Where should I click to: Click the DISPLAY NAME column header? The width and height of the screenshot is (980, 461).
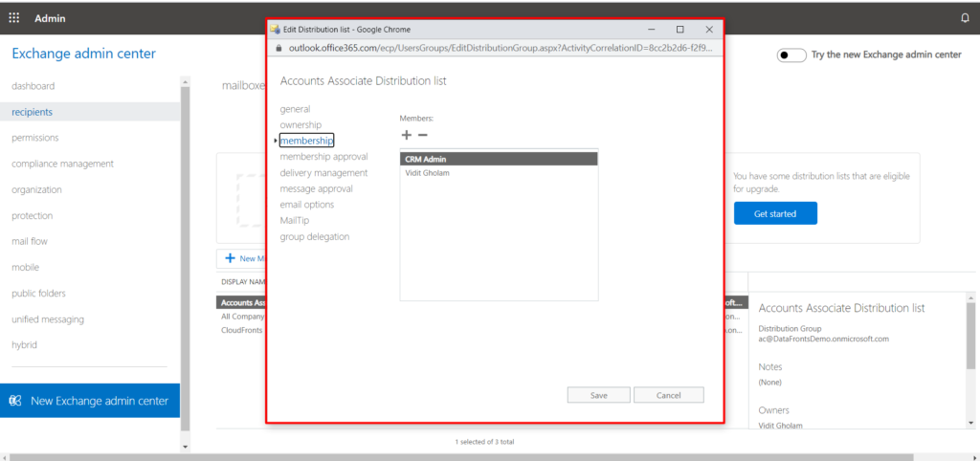pos(244,282)
